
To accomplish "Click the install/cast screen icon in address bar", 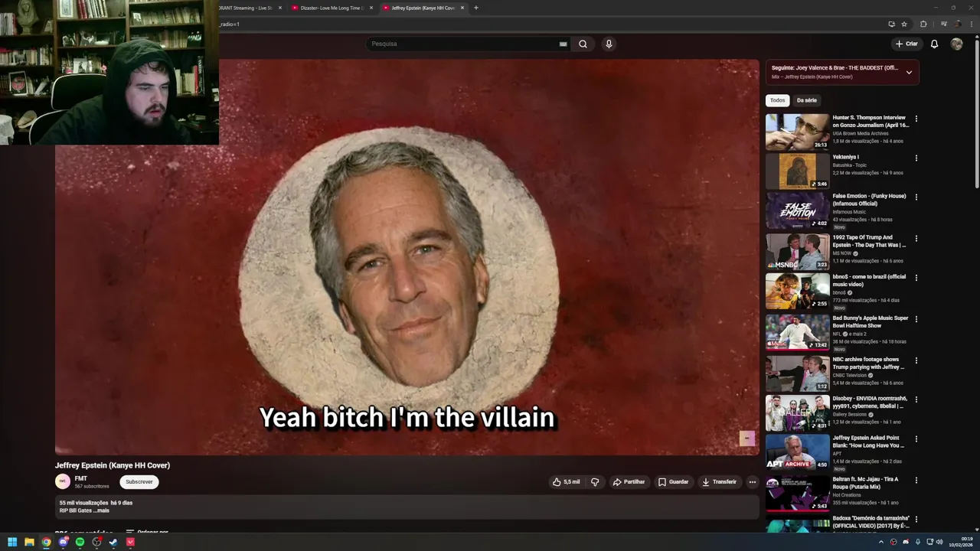I will click(x=891, y=24).
